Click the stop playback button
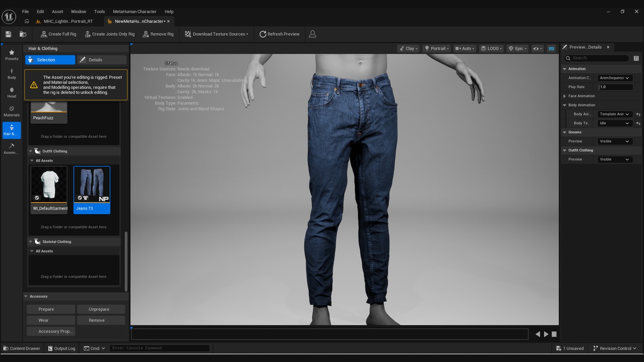The height and width of the screenshot is (362, 644). tap(554, 334)
